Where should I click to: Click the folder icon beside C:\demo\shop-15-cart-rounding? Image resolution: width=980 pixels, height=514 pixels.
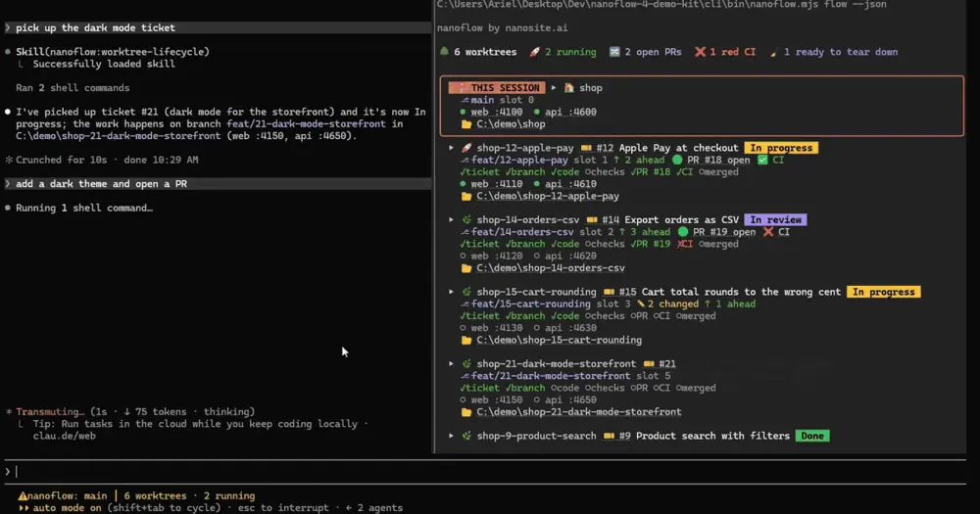[466, 341]
